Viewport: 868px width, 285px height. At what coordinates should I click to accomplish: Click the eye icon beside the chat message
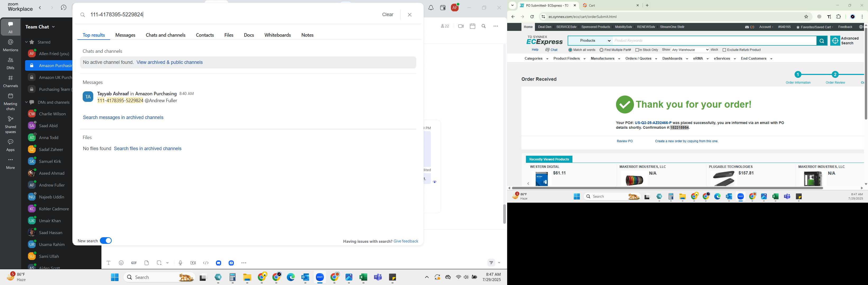pos(434,182)
